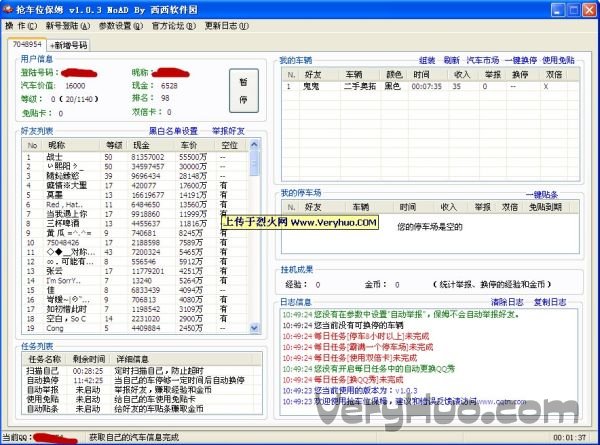Open the 新号登陆(A) menu
This screenshot has width=600, height=445.
click(66, 26)
